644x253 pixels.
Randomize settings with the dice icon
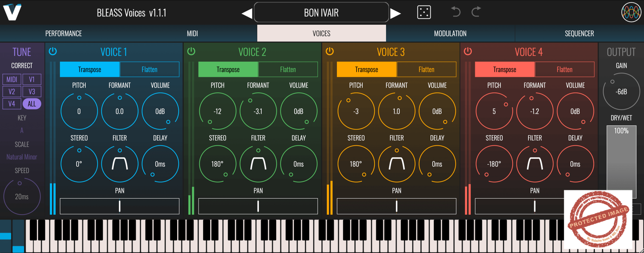(x=424, y=12)
